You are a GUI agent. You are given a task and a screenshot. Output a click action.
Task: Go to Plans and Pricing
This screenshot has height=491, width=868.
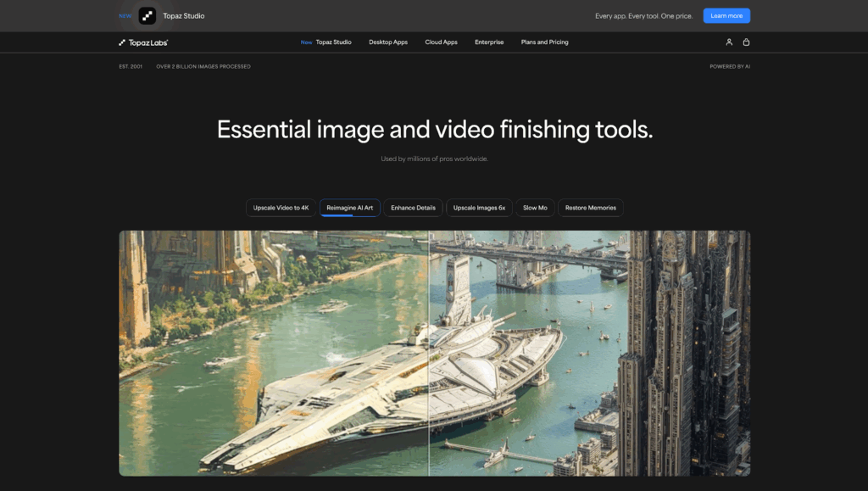(x=544, y=42)
